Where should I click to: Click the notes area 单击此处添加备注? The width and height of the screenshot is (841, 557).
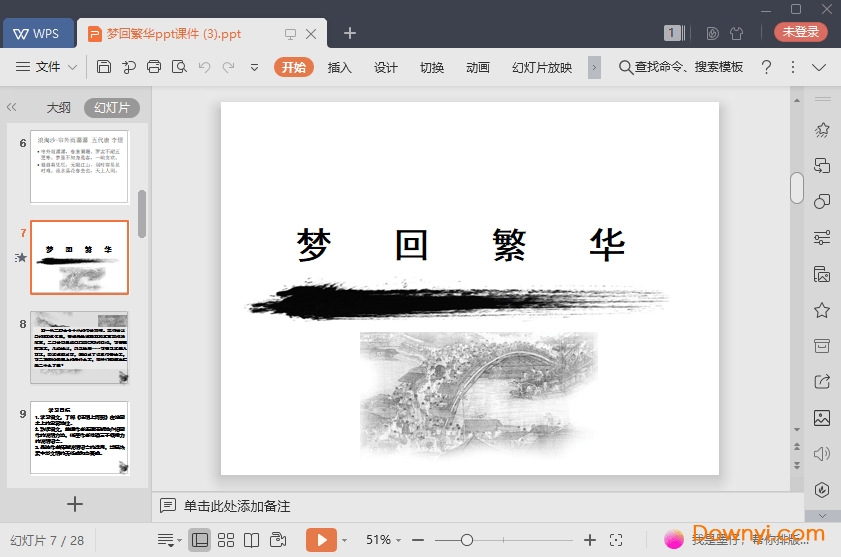[237, 506]
